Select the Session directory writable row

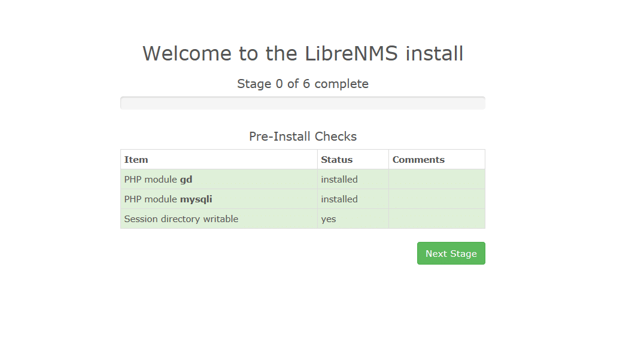303,219
